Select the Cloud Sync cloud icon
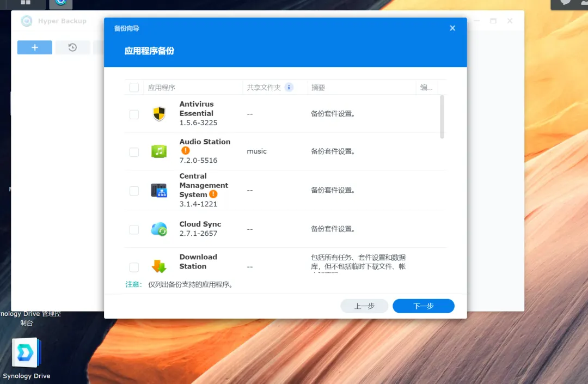The height and width of the screenshot is (384, 588). pos(159,229)
